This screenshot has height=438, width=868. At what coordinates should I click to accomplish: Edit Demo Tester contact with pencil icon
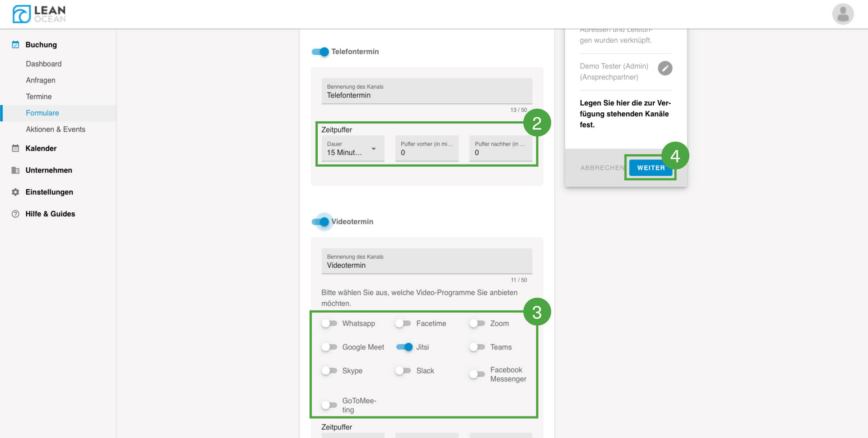pyautogui.click(x=665, y=68)
